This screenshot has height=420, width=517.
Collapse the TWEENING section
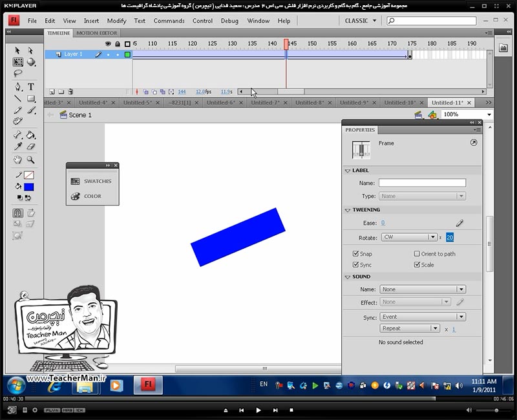point(348,210)
